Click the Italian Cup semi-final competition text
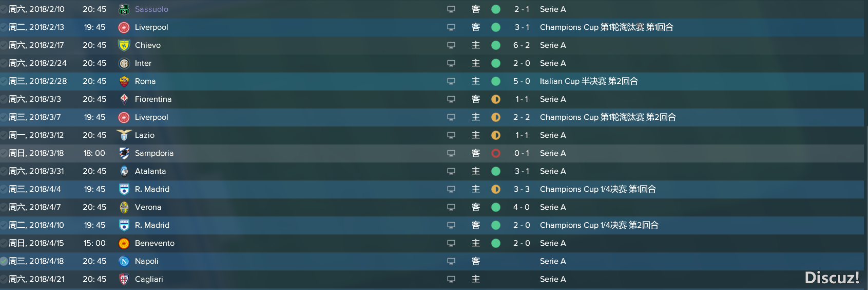This screenshot has height=290, width=868. [589, 81]
